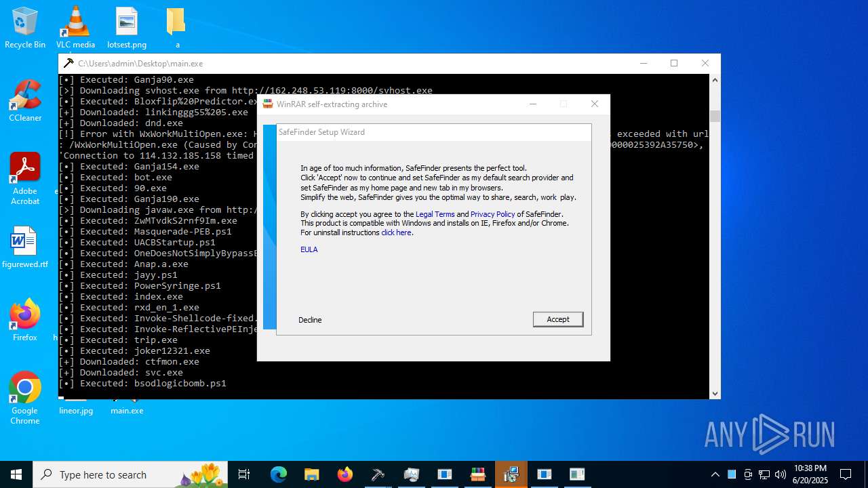The image size is (868, 488).
Task: Click 'Downloaded: svc.exe' console line
Action: pyautogui.click(x=121, y=373)
